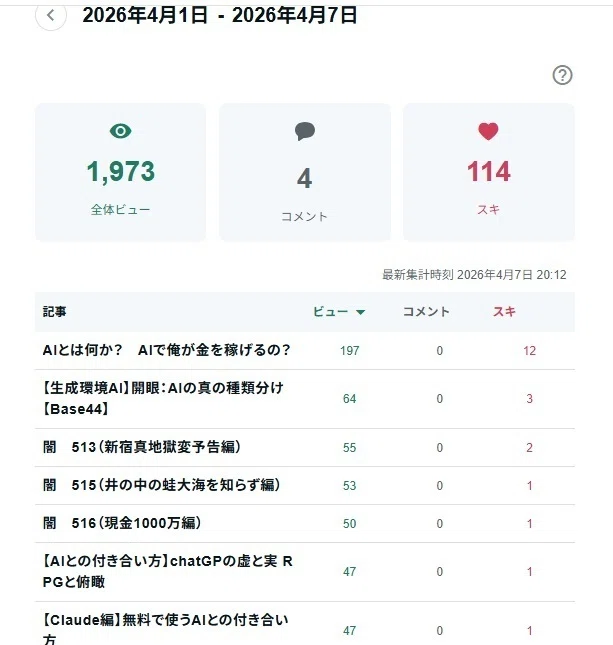Go to previous week with back chevron
This screenshot has width=613, height=645.
pyautogui.click(x=51, y=16)
